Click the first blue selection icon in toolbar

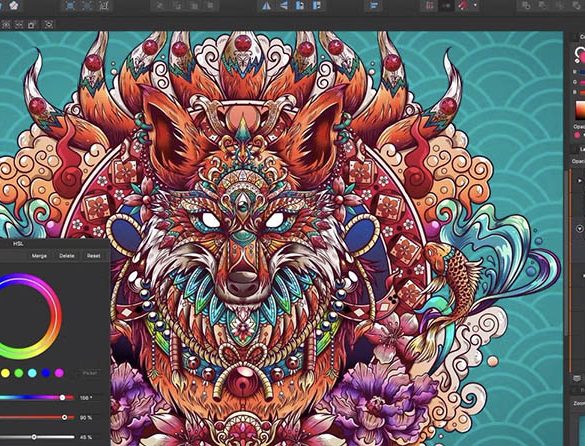tap(70, 6)
